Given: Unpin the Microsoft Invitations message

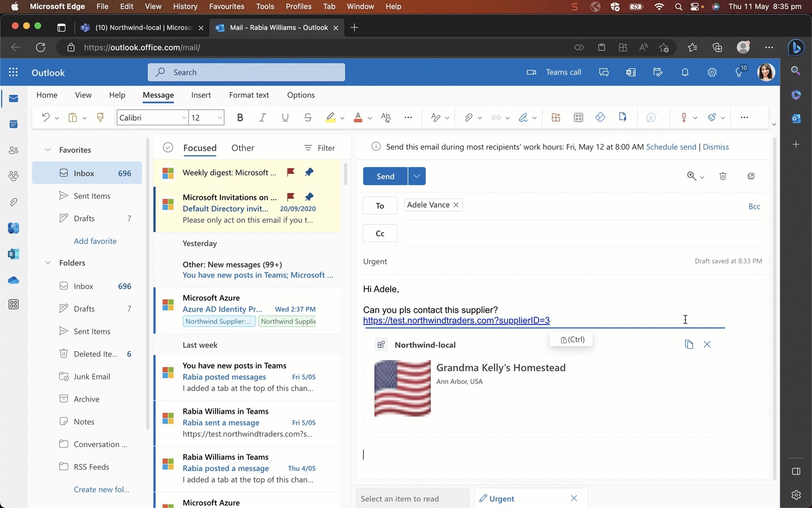Looking at the screenshot, I should pyautogui.click(x=309, y=197).
